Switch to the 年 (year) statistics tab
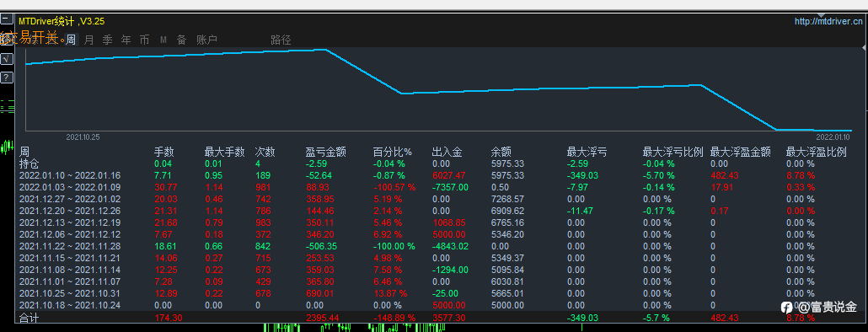868x332 pixels. coord(126,40)
